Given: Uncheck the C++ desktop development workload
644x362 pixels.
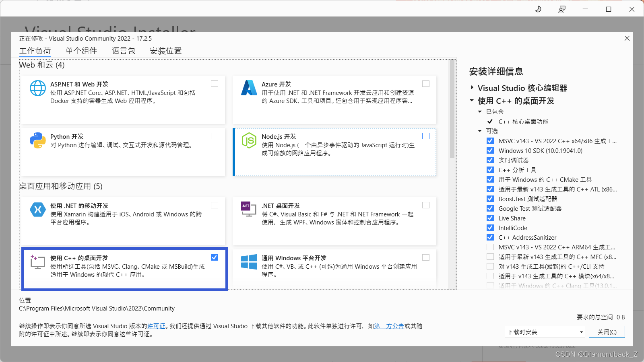Looking at the screenshot, I should [x=215, y=257].
